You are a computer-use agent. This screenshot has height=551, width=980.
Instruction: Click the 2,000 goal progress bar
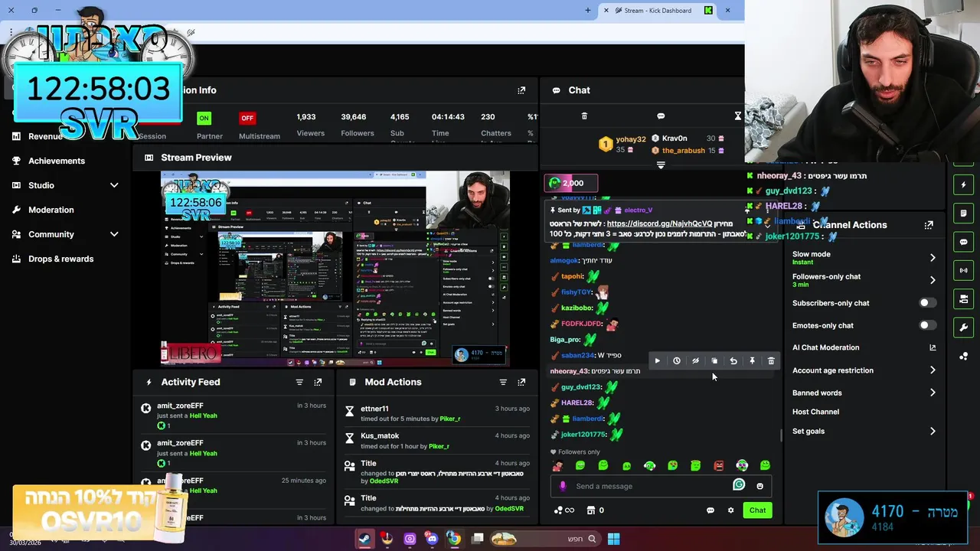570,183
